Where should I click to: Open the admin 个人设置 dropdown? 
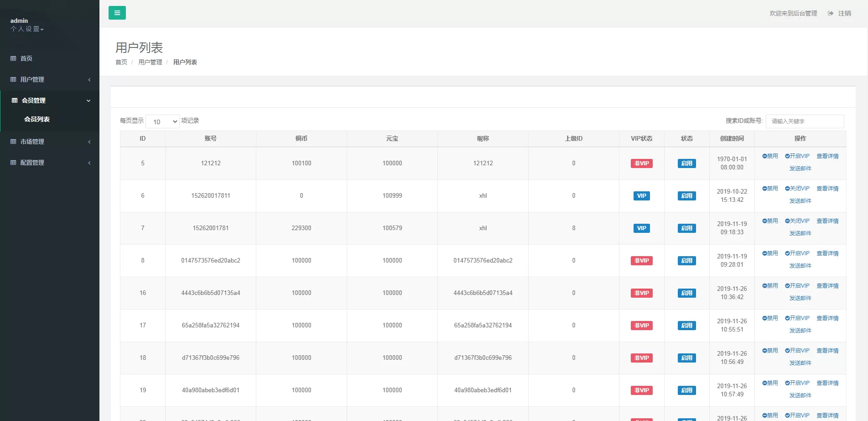coord(27,29)
